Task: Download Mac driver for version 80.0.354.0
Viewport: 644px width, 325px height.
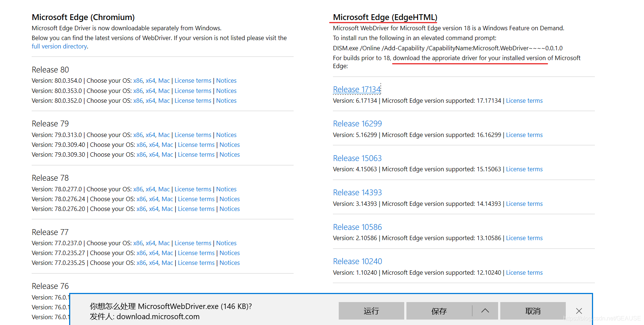Action: coord(164,81)
